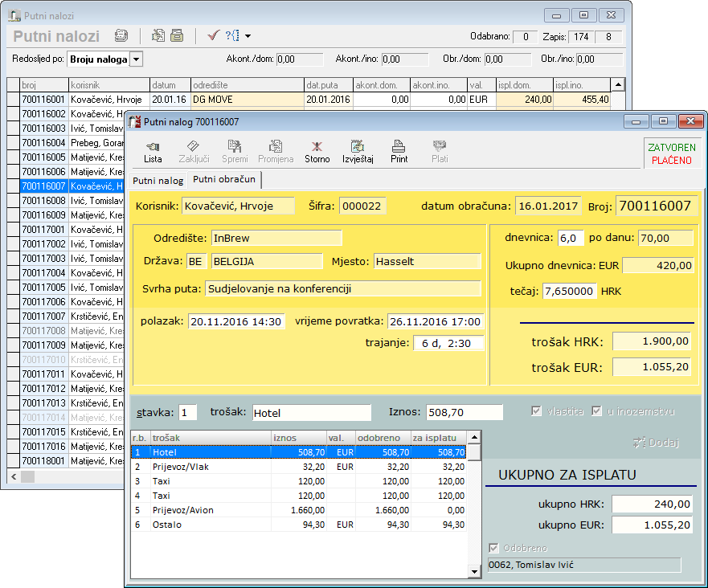
Task: Click the trošak input field containing Hotel
Action: click(311, 413)
